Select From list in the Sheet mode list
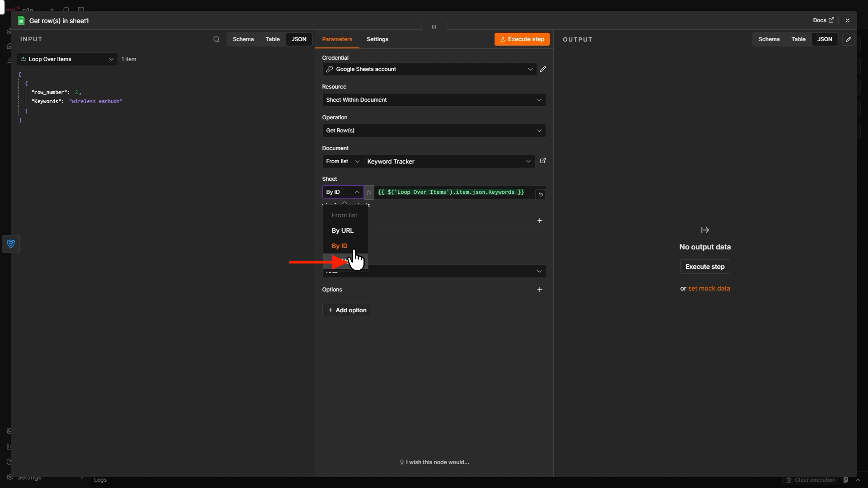The image size is (868, 488). click(x=344, y=215)
